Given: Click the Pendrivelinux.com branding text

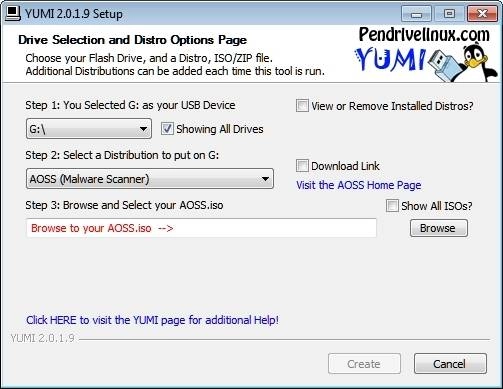Looking at the screenshot, I should [424, 35].
